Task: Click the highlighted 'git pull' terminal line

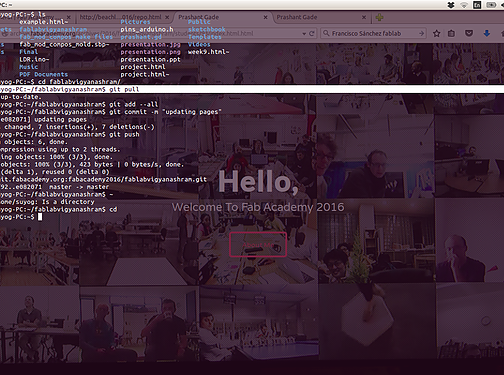Action: (x=252, y=89)
